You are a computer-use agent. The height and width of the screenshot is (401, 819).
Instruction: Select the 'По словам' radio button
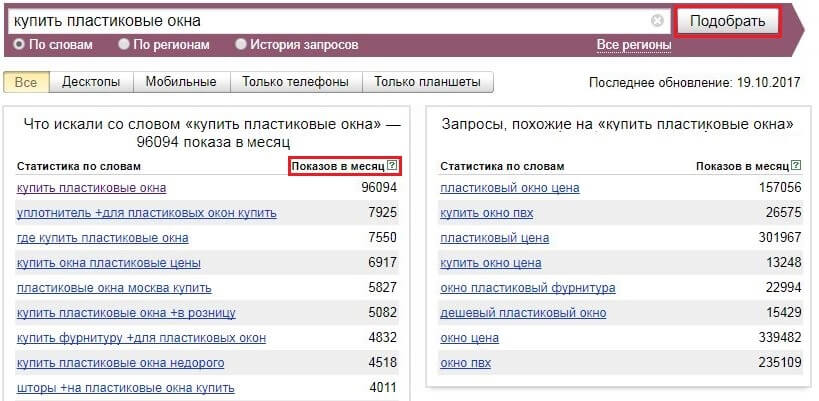coord(19,44)
